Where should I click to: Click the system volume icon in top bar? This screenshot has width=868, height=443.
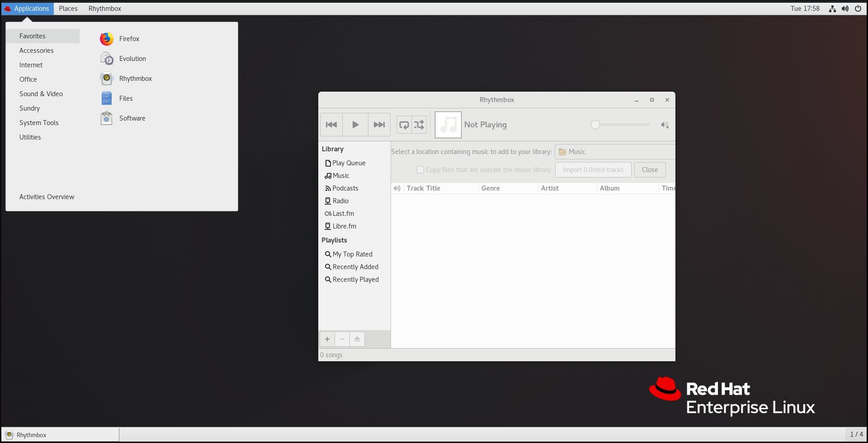click(x=845, y=9)
